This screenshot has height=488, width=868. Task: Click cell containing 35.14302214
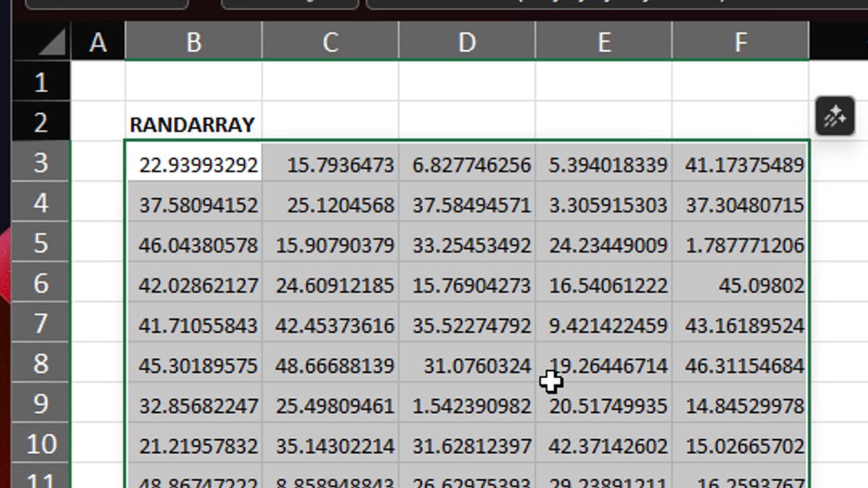coord(330,443)
